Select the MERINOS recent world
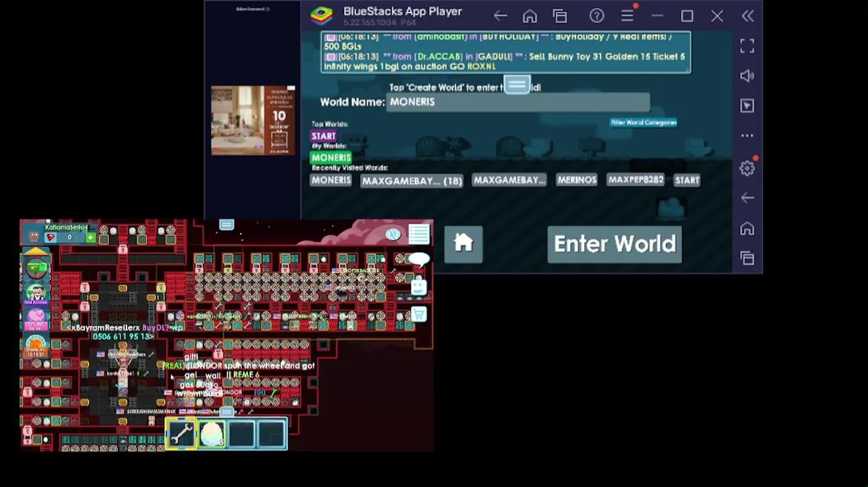The image size is (868, 487). (577, 180)
